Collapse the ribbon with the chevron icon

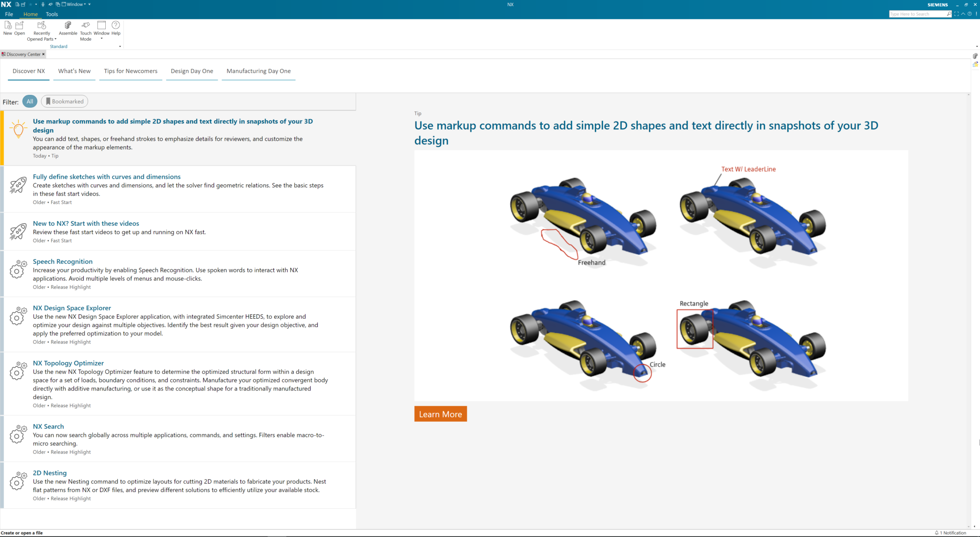963,14
